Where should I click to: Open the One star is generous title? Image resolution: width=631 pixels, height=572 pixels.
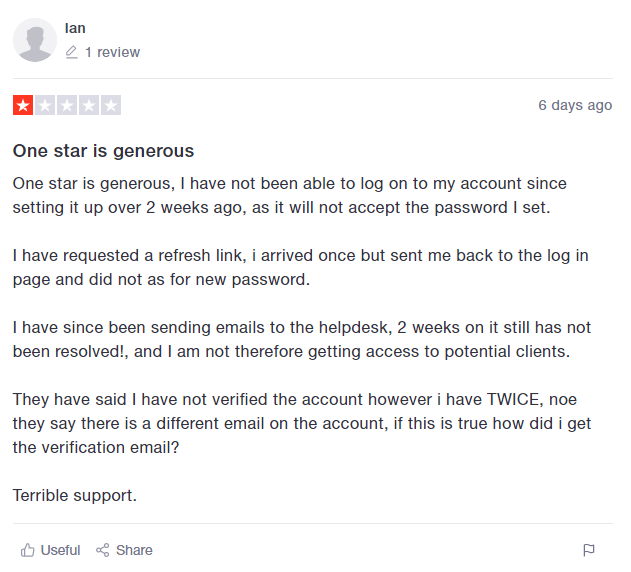[x=103, y=151]
